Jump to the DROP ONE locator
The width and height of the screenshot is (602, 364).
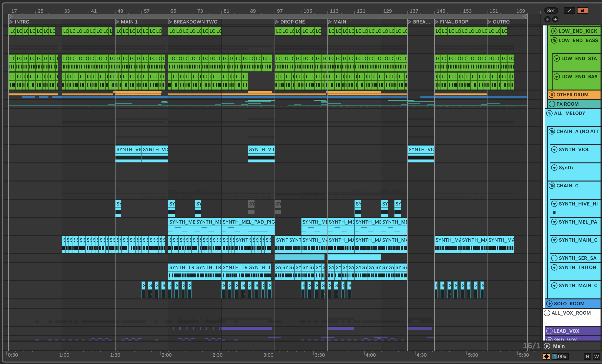[x=290, y=22]
